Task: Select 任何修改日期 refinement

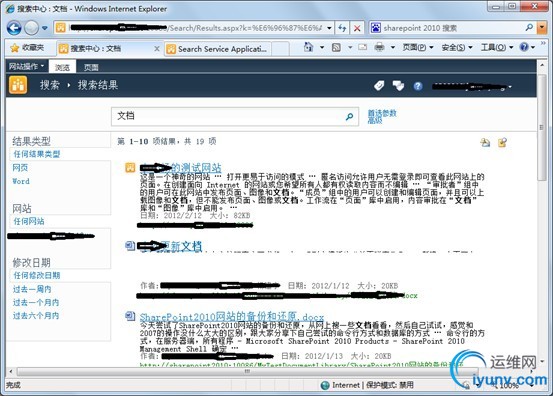Action: pyautogui.click(x=37, y=275)
